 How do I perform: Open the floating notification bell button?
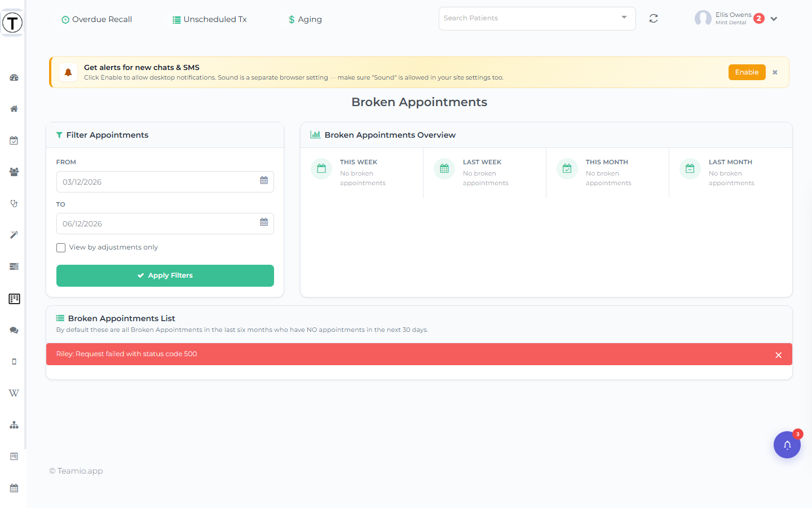[x=787, y=445]
